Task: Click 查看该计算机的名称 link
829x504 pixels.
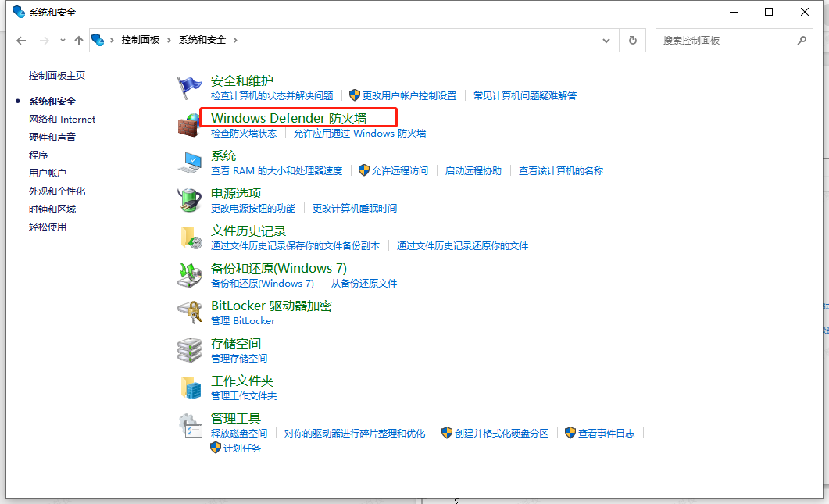Action: tap(561, 171)
